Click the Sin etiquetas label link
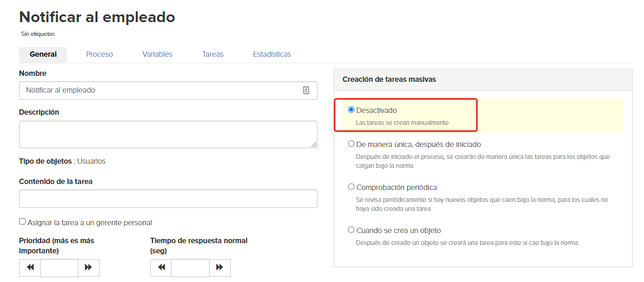This screenshot has width=644, height=282. point(38,34)
